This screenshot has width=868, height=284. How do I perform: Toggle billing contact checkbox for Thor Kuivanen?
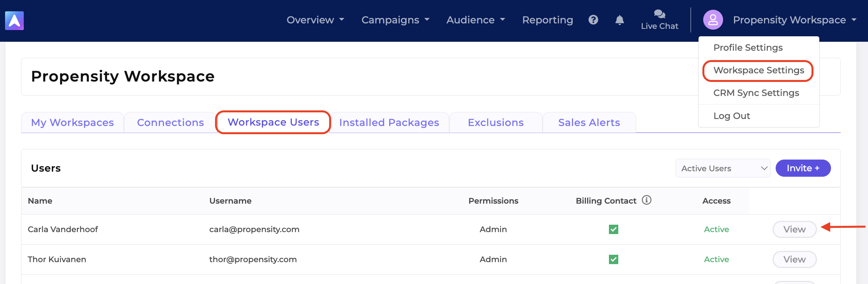[x=614, y=259]
